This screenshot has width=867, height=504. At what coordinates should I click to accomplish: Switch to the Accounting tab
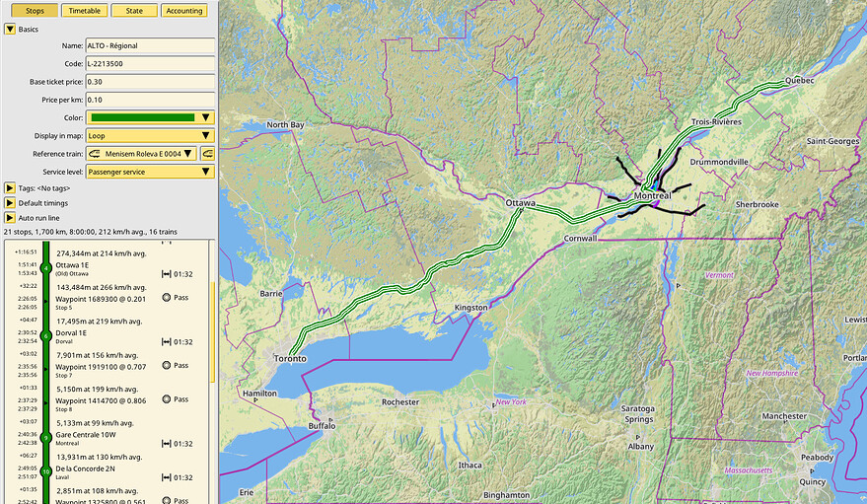click(x=183, y=11)
